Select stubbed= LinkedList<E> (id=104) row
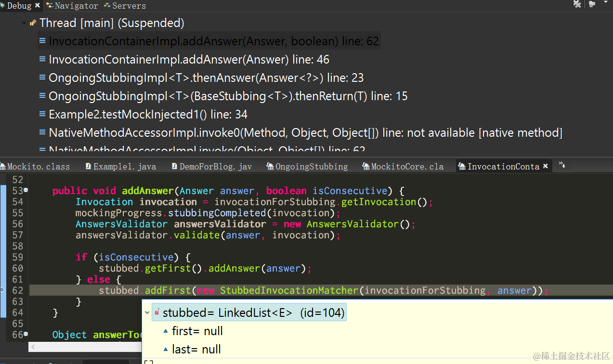Viewport: 613px width, 364px height. [249, 312]
